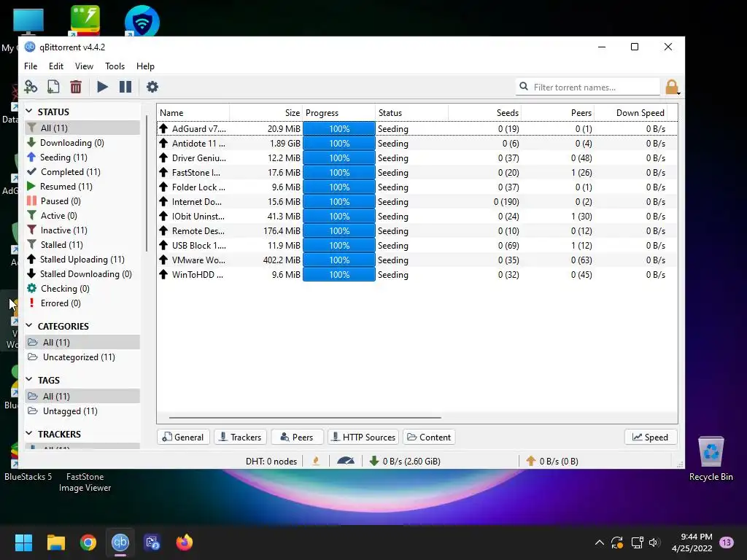The image size is (747, 560).
Task: Launch Firefox from the taskbar
Action: click(x=185, y=542)
